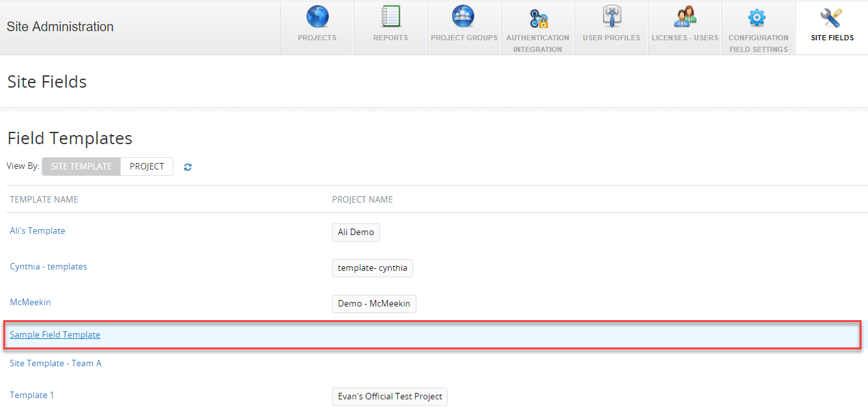Open Cynthia - templates link
This screenshot has height=413, width=868.
click(48, 266)
